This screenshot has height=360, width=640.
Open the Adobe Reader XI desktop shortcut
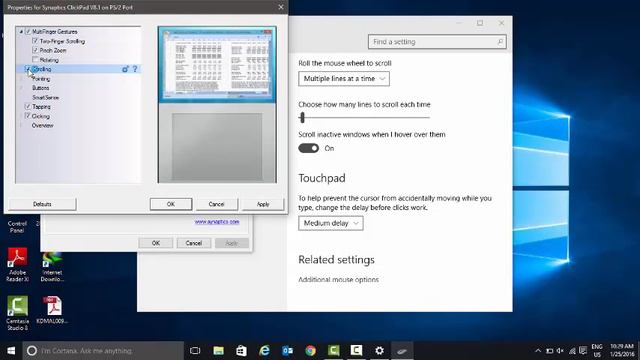tap(17, 264)
